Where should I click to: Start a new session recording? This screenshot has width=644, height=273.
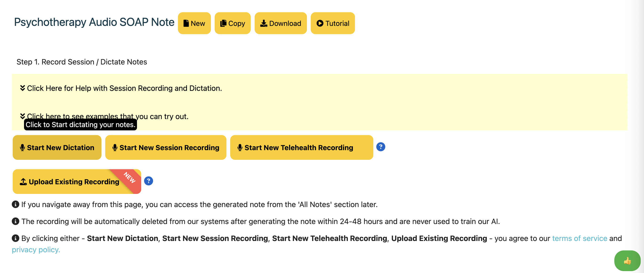tap(165, 148)
